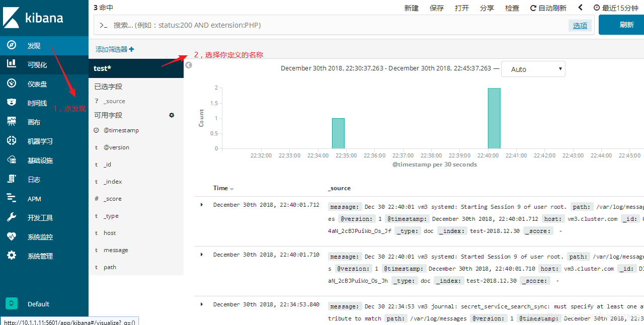Open the Dashboard (仪表盘) icon
Screen dimensions: 644x325
(12, 84)
